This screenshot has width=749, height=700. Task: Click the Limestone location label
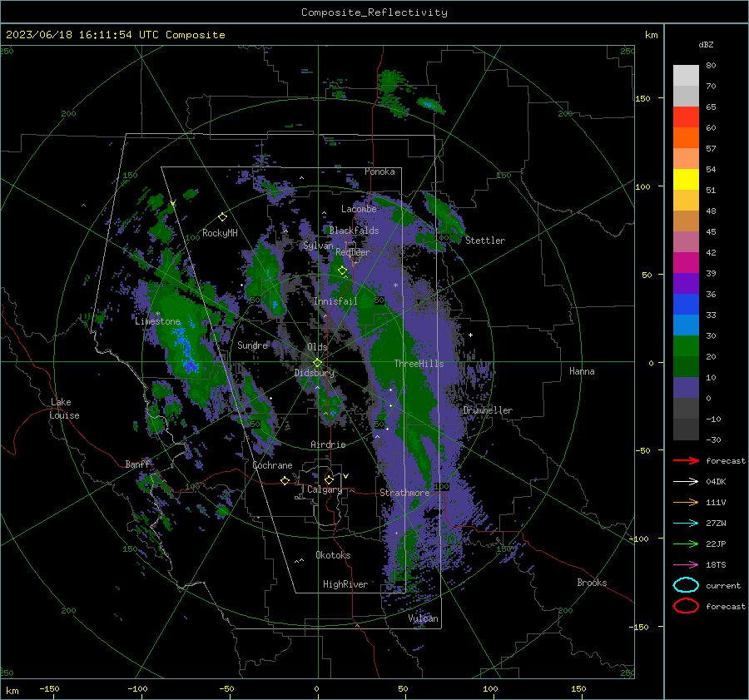(x=157, y=321)
